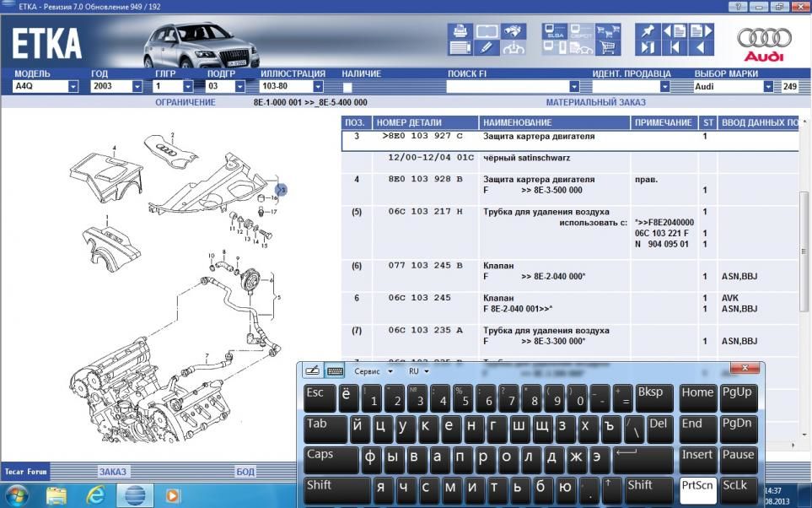Click the pushpin bookmark icon
The width and height of the screenshot is (812, 508).
tap(648, 31)
